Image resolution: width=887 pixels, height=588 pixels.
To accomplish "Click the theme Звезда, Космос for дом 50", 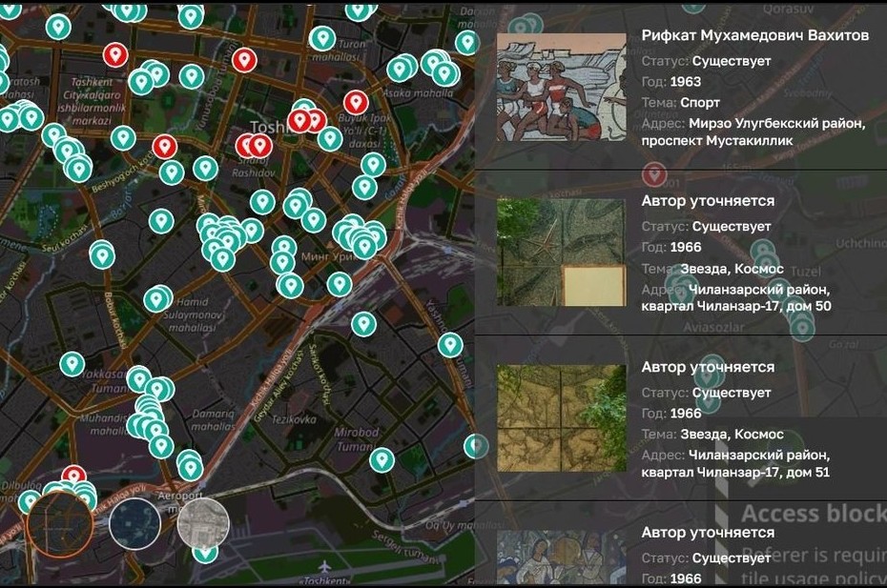I will click(732, 269).
